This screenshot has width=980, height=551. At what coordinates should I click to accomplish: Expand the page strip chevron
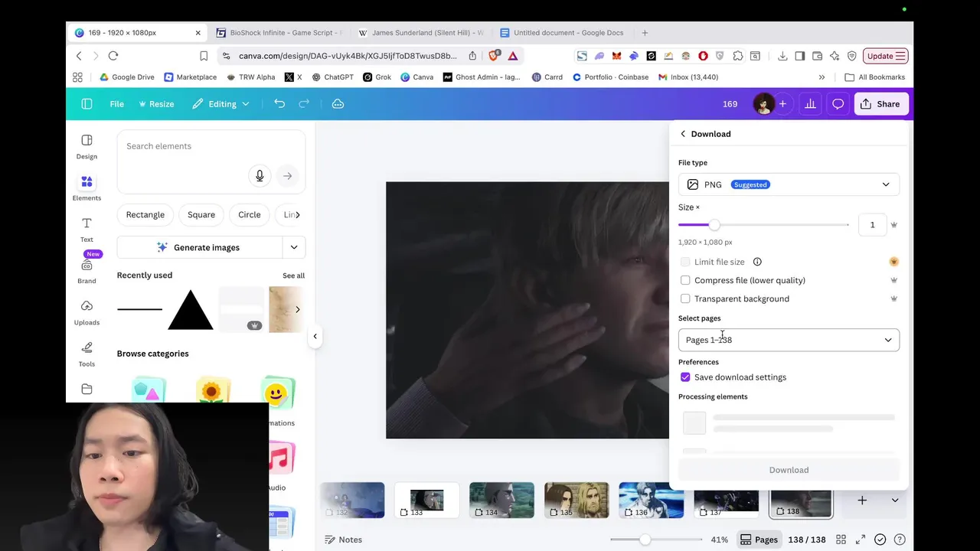click(x=895, y=500)
